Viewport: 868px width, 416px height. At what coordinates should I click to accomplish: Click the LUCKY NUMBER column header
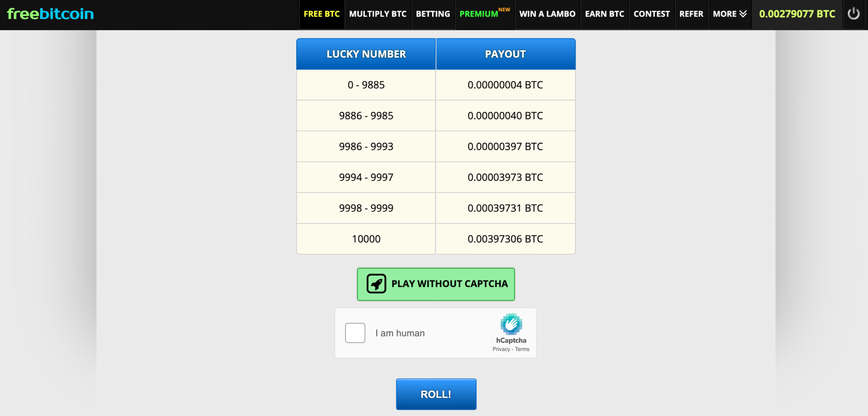pyautogui.click(x=366, y=54)
